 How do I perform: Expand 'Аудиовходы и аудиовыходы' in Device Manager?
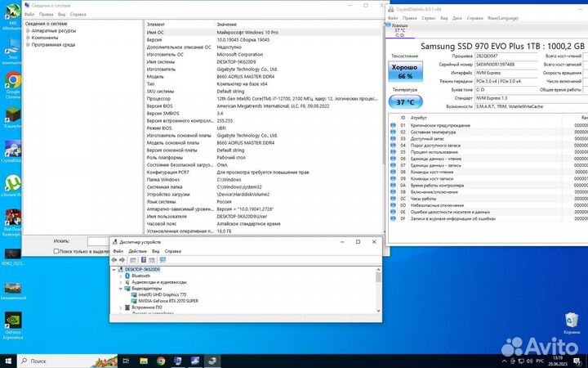click(x=120, y=282)
